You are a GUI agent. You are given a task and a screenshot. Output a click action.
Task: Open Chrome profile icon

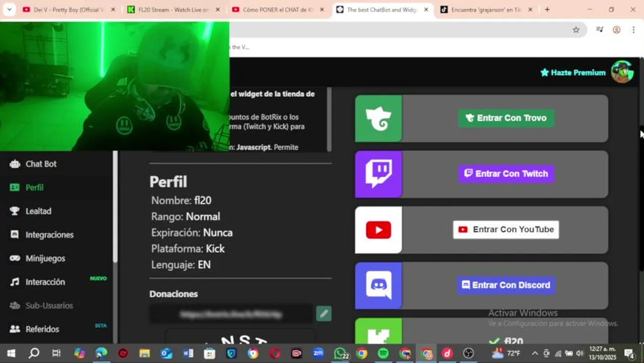tap(616, 30)
